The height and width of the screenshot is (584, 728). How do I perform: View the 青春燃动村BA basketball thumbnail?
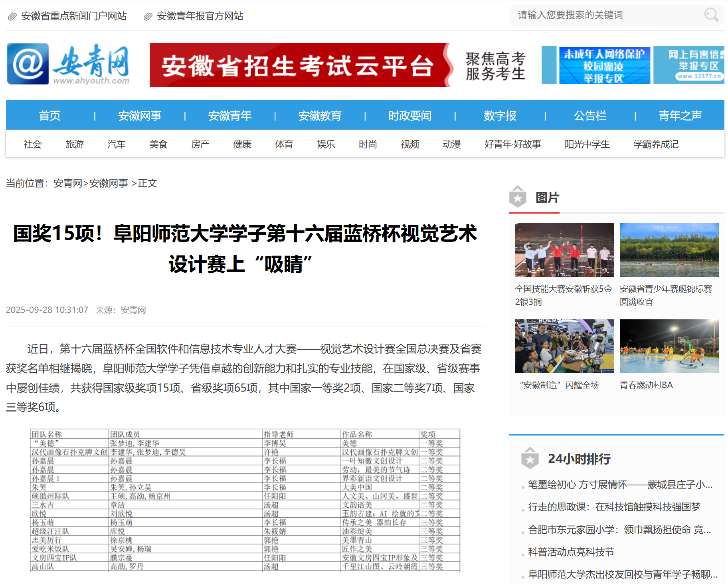669,346
